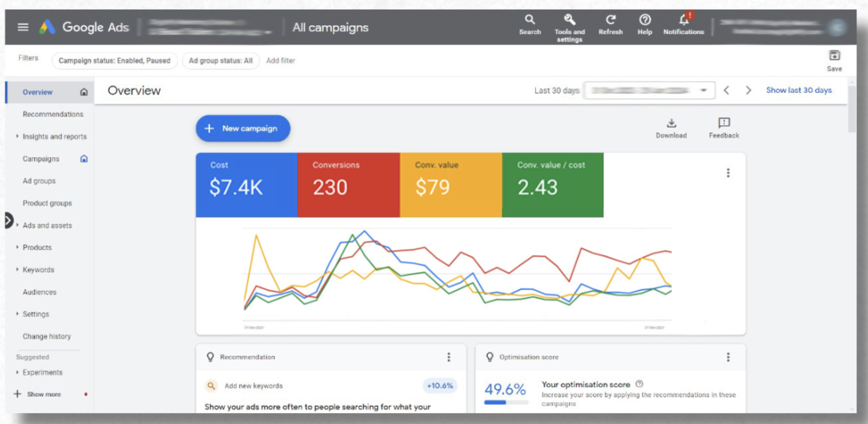Go to next date range
The image size is (868, 424).
[748, 90]
